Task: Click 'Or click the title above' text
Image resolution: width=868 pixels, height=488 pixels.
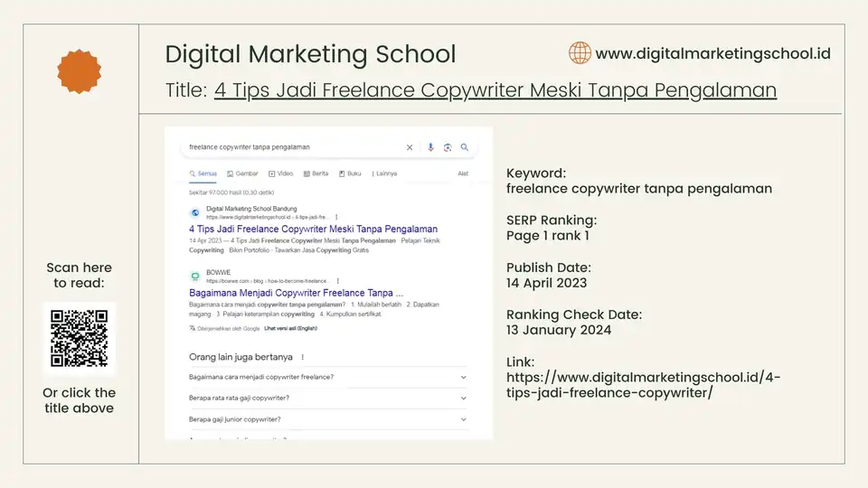Action: (x=80, y=400)
